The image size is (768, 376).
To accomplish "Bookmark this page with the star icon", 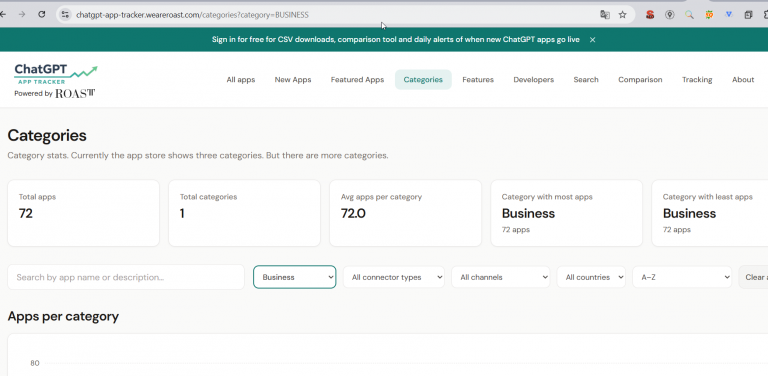I will tap(623, 15).
